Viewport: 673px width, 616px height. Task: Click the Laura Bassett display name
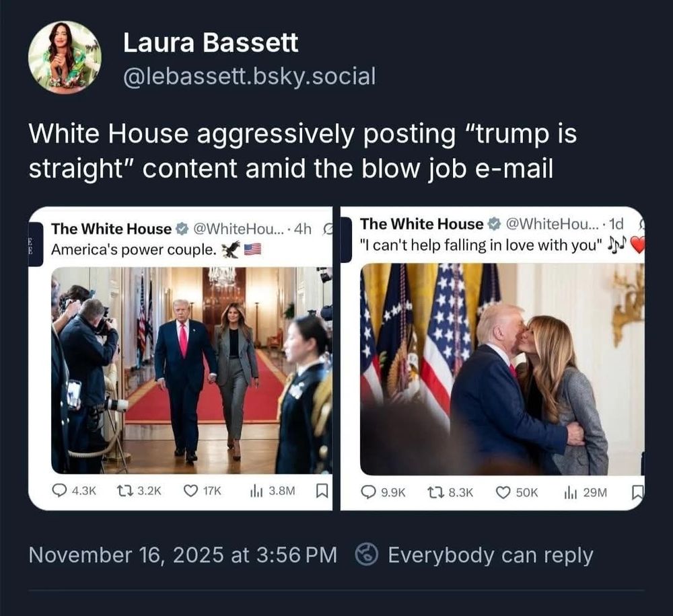coord(211,42)
